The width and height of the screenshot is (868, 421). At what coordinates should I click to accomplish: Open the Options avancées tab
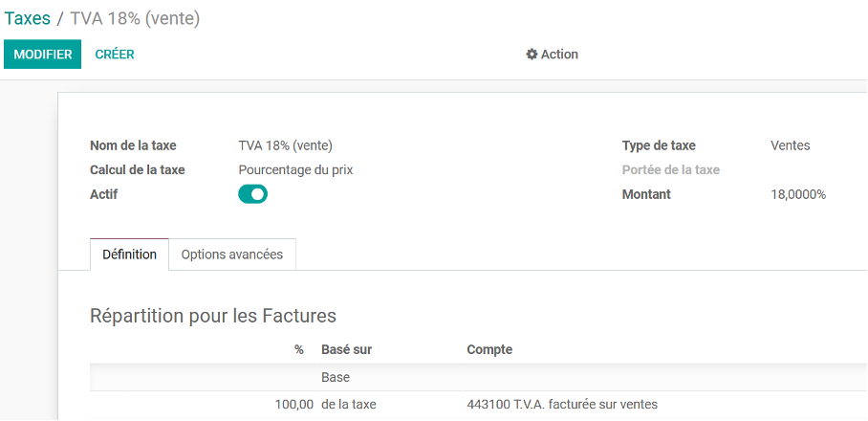pyautogui.click(x=232, y=255)
